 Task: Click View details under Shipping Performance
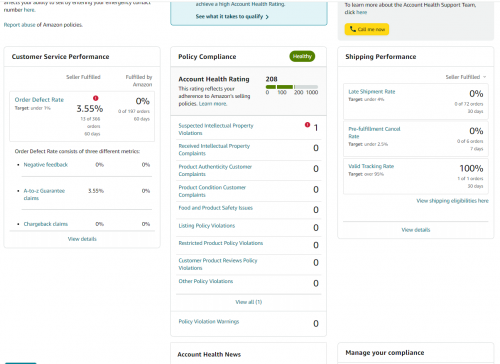(416, 230)
